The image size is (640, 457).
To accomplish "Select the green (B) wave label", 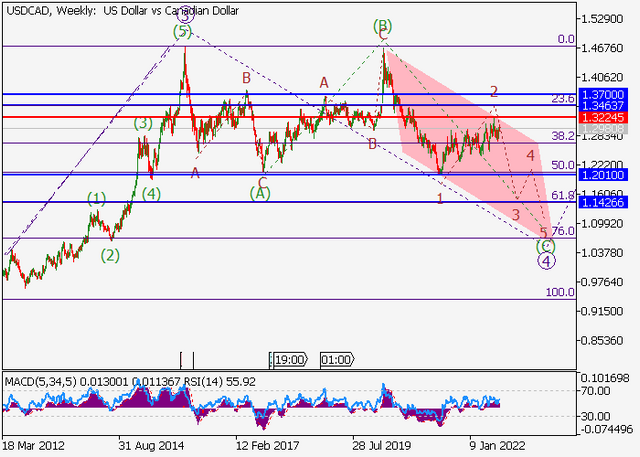I will [x=382, y=26].
